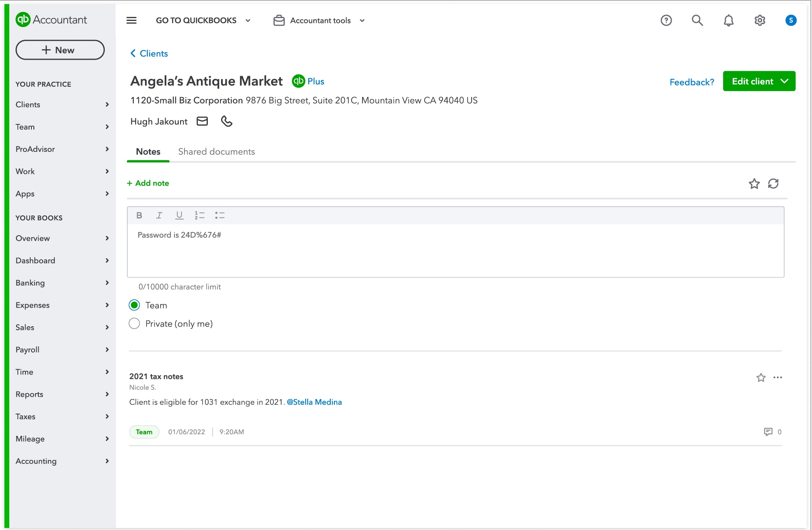Click the Add note link
812x530 pixels.
[148, 183]
